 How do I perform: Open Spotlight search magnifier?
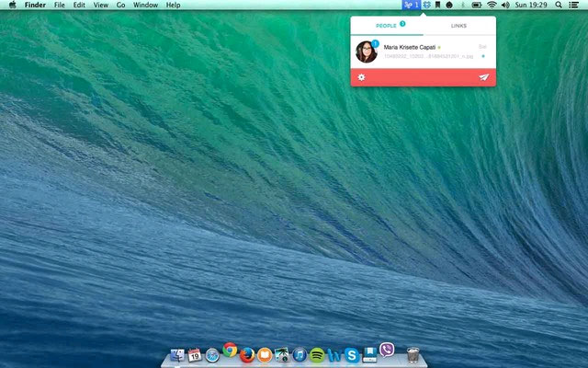[x=559, y=5]
